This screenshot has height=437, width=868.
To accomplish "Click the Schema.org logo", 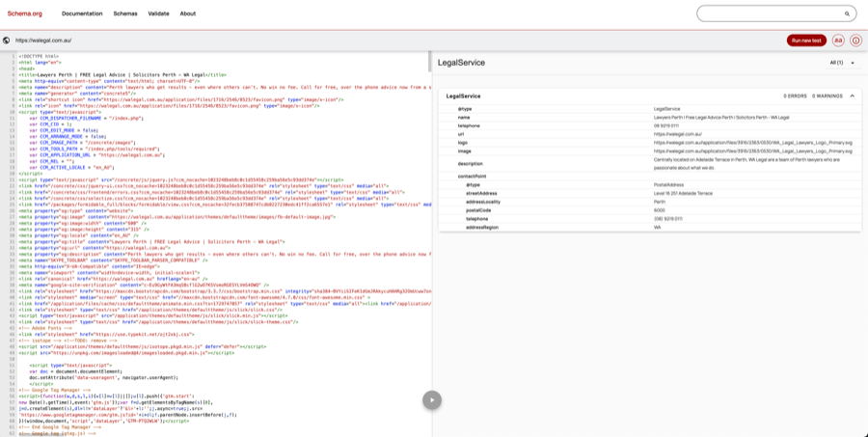I will point(25,14).
